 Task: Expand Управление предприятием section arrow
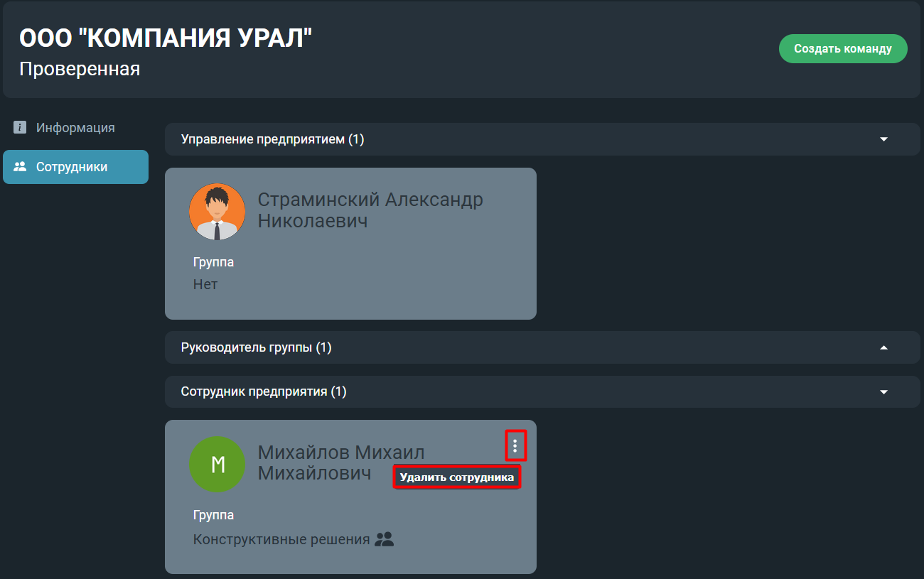884,139
